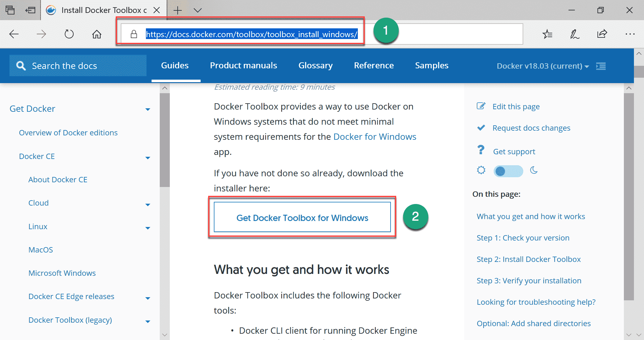Image resolution: width=644 pixels, height=340 pixels.
Task: Expand the Linux section arrow
Action: pyautogui.click(x=147, y=228)
